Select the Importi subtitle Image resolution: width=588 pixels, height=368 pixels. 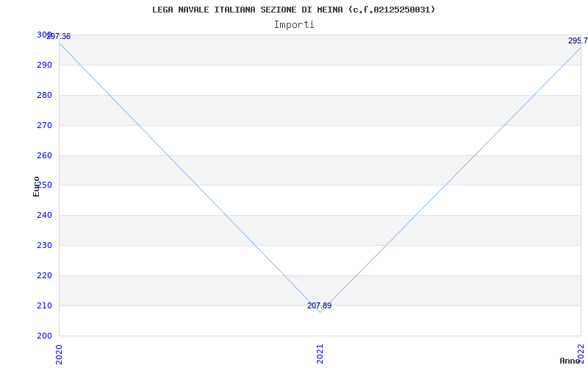click(294, 25)
